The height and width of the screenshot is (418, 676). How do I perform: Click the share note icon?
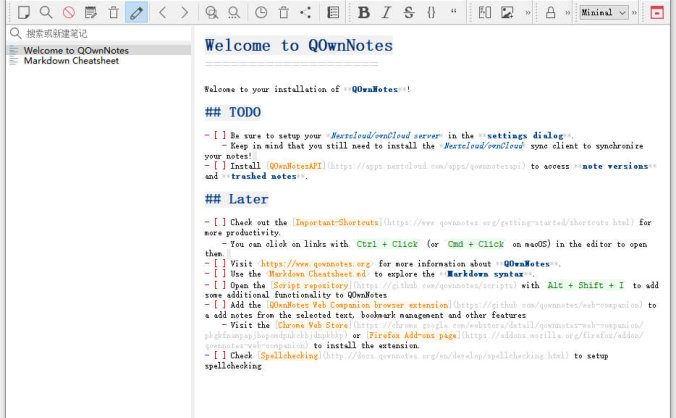(x=306, y=12)
